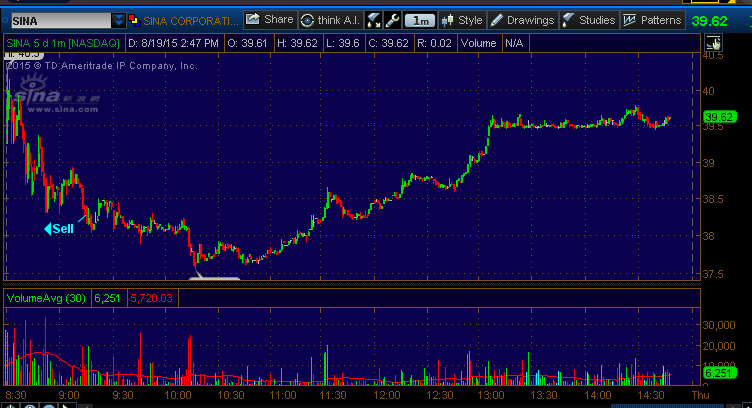Click the Sell marker arrow on chart
This screenshot has width=752, height=408.
click(59, 229)
